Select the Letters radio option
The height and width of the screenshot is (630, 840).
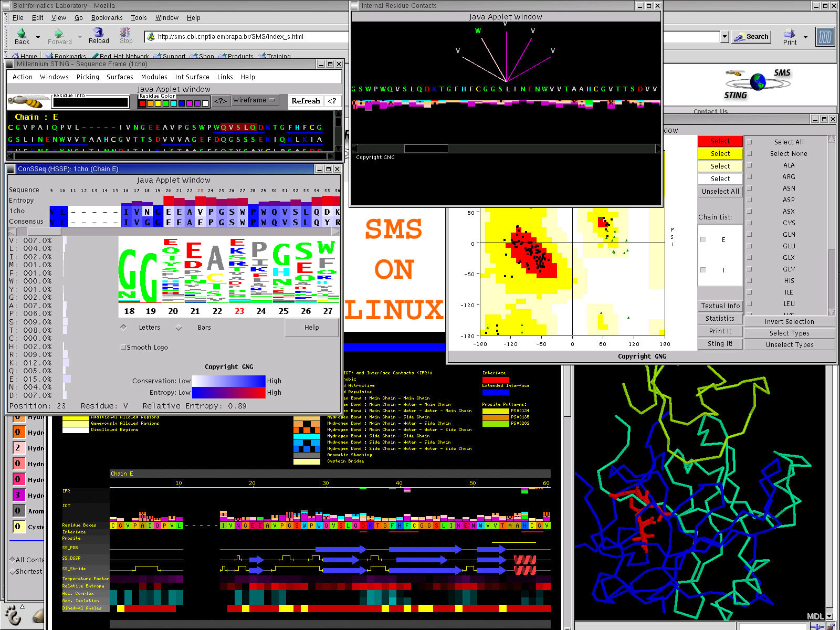(124, 327)
